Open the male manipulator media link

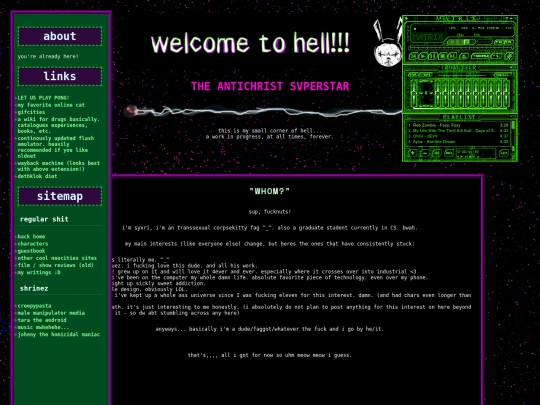click(x=51, y=313)
